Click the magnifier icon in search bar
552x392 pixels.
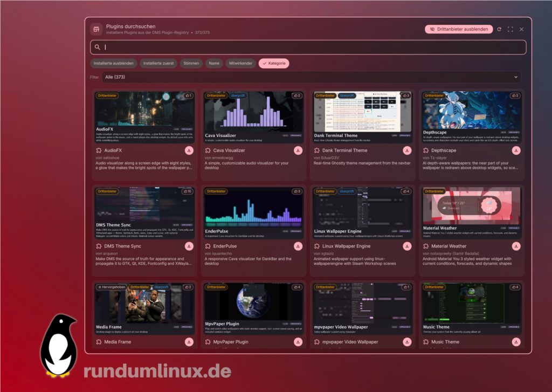tap(98, 47)
